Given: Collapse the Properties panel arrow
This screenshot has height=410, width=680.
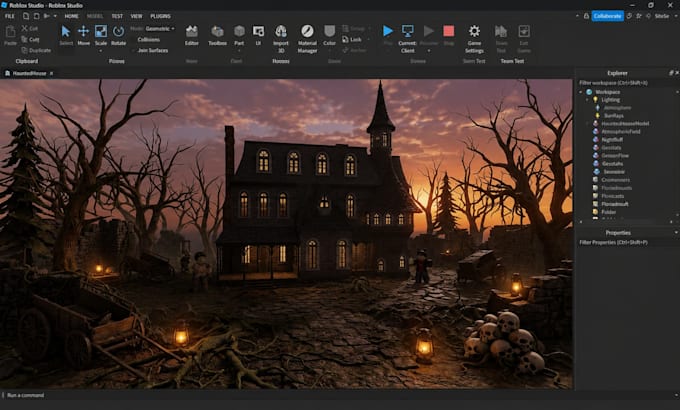Looking at the screenshot, I should click(676, 233).
